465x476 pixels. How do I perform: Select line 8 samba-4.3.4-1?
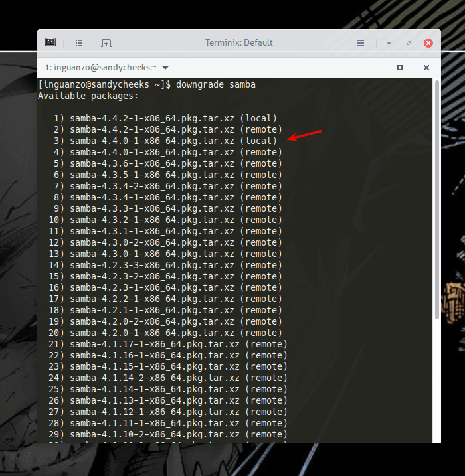(168, 197)
